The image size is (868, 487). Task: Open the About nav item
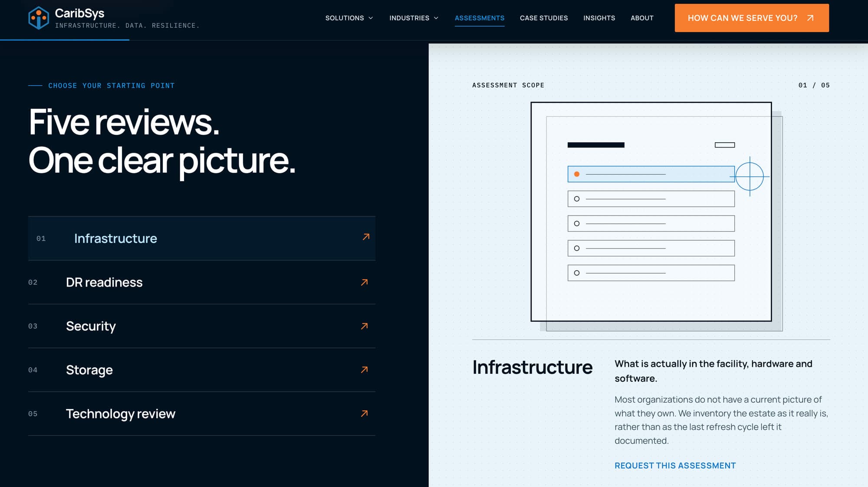tap(642, 18)
